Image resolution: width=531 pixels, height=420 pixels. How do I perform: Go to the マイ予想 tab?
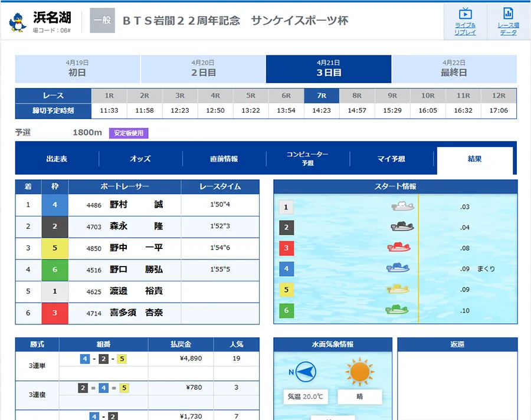[x=391, y=159]
